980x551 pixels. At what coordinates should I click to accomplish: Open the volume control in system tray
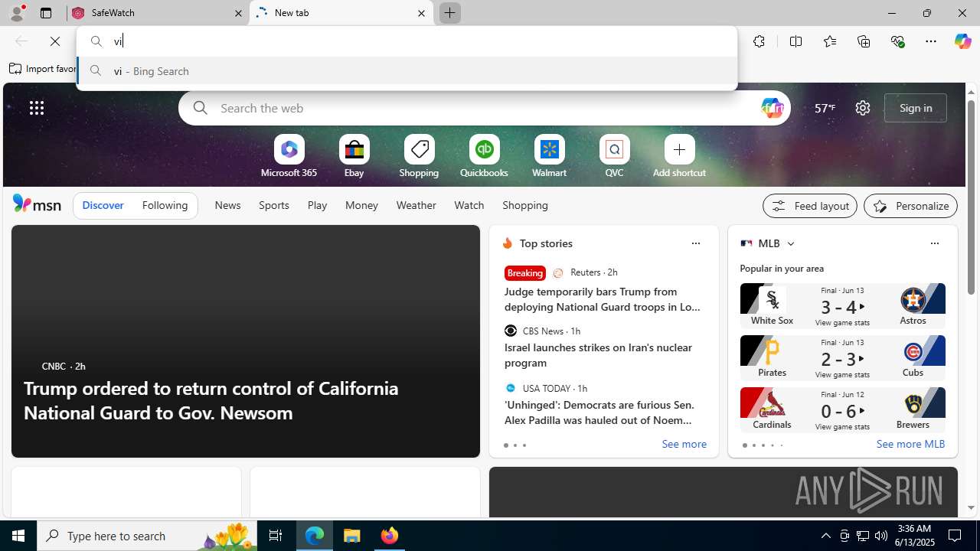(x=880, y=536)
